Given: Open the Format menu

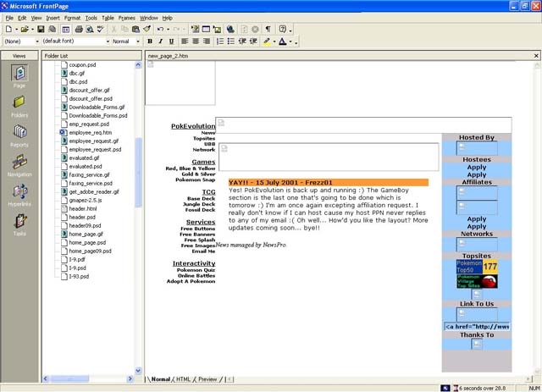Looking at the screenshot, I should (72, 18).
